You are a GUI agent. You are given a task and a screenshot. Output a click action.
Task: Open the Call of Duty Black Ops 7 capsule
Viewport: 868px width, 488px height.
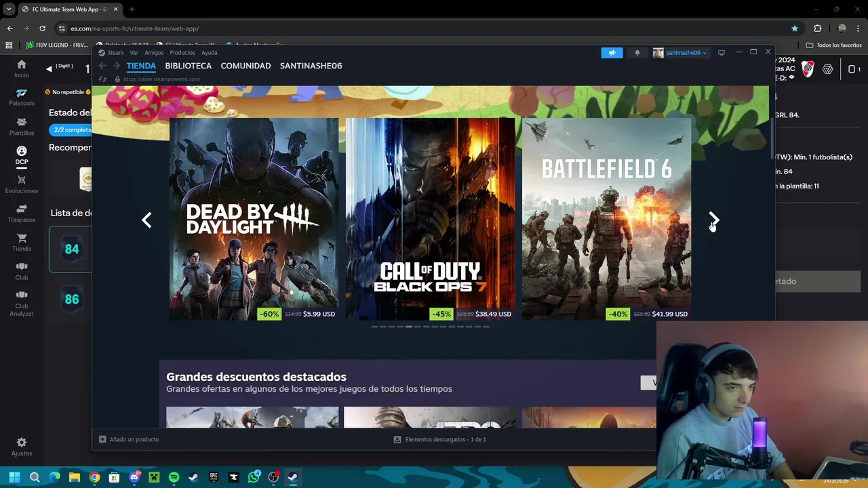(x=430, y=219)
